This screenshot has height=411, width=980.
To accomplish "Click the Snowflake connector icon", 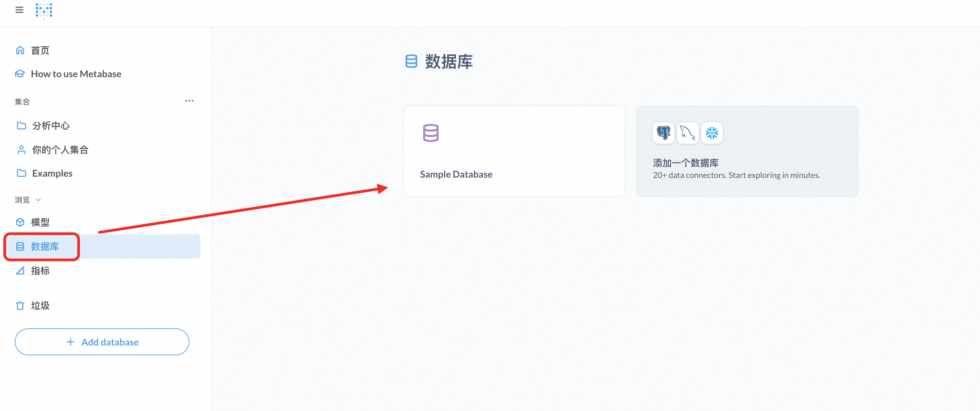I will click(712, 133).
